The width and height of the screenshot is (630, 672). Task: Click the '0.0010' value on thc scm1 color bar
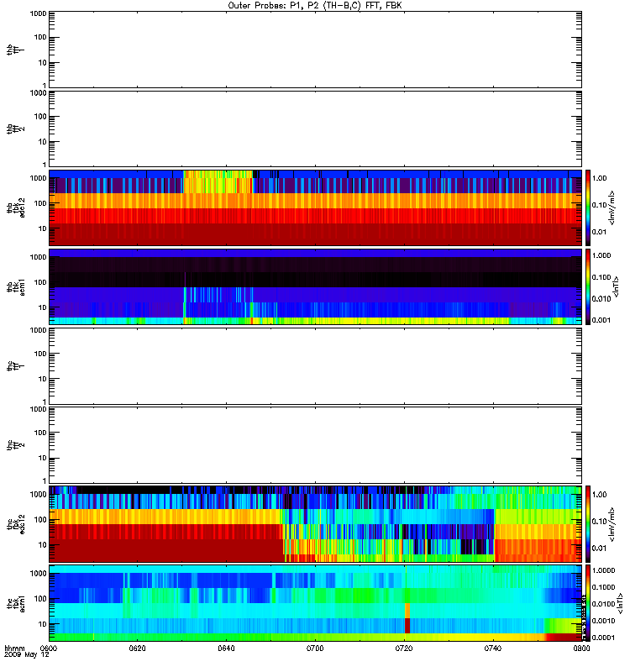click(603, 621)
